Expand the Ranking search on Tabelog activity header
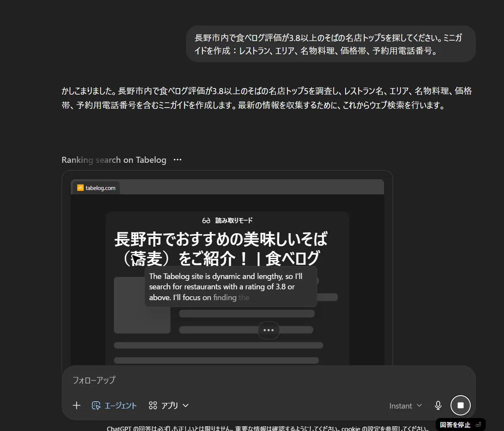This screenshot has width=504, height=431. click(x=114, y=160)
